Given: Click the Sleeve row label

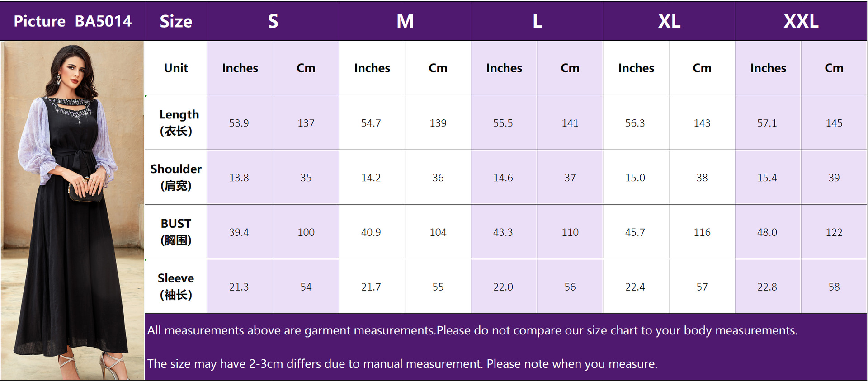Looking at the screenshot, I should (176, 287).
